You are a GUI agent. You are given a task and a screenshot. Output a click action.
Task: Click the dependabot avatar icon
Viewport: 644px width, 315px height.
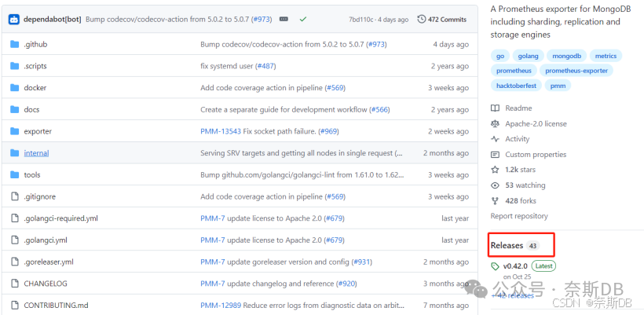coord(14,20)
